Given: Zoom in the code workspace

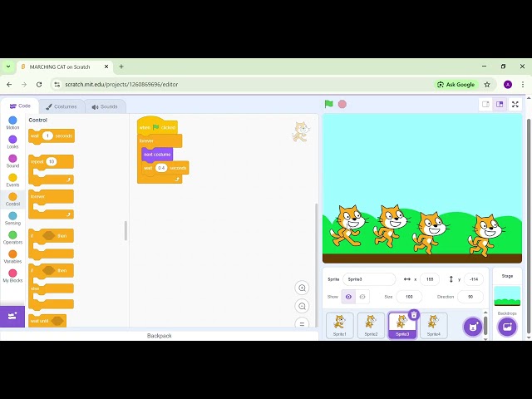Looking at the screenshot, I should [302, 288].
